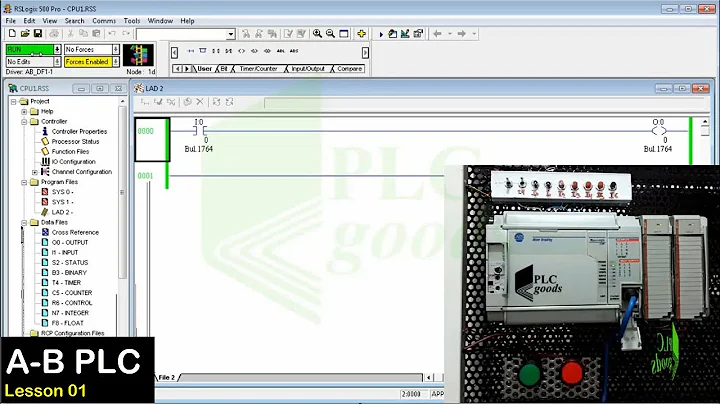This screenshot has height=404, width=720.
Task: Select rung 0000 in the ladder
Action: pyautogui.click(x=152, y=140)
